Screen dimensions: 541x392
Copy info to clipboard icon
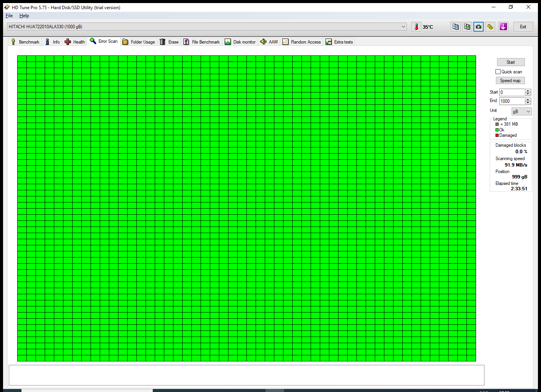click(455, 27)
